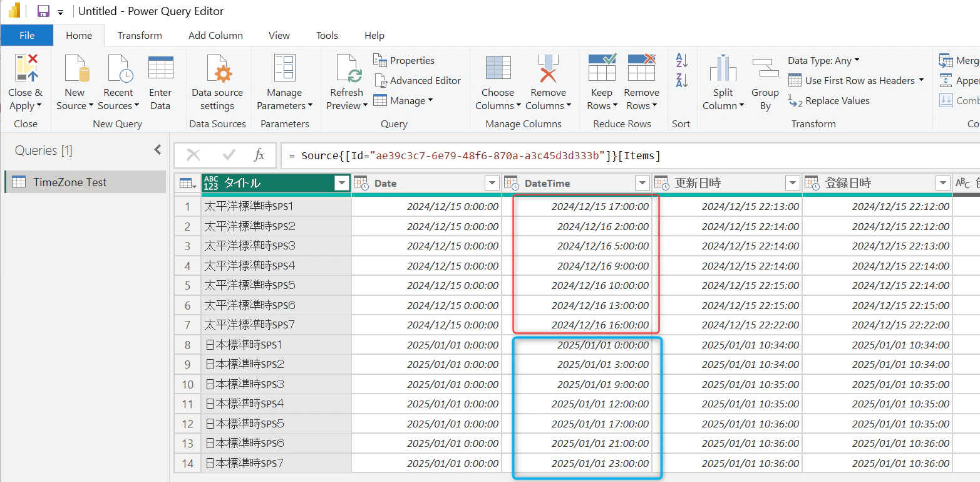Click the Save icon in title bar

pos(43,11)
